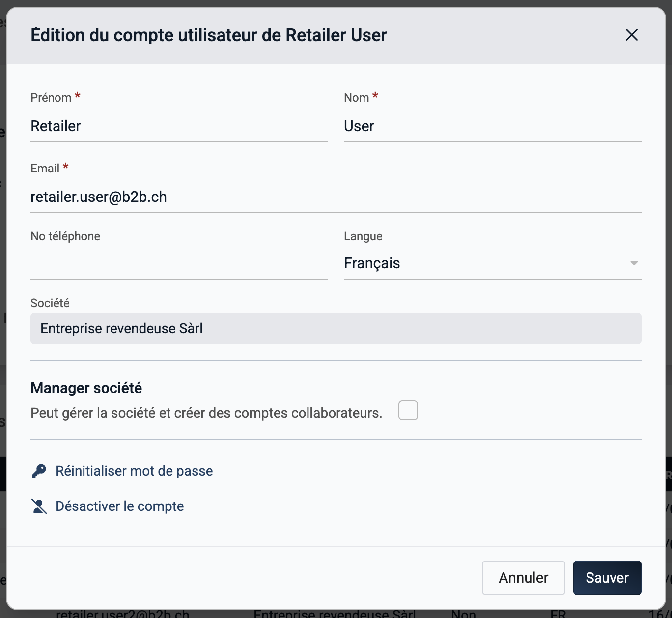Select the Société field Entreprise revendeuse Sàrl
The width and height of the screenshot is (672, 618).
(336, 329)
